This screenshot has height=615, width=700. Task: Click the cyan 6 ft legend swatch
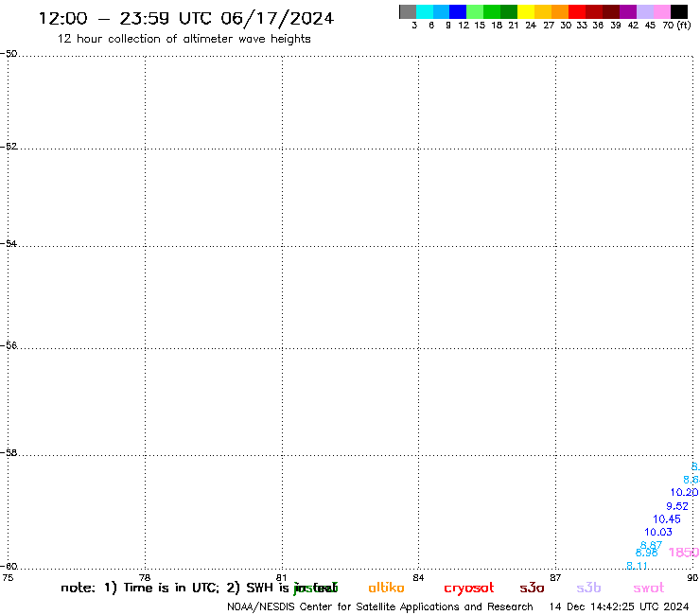[425, 11]
